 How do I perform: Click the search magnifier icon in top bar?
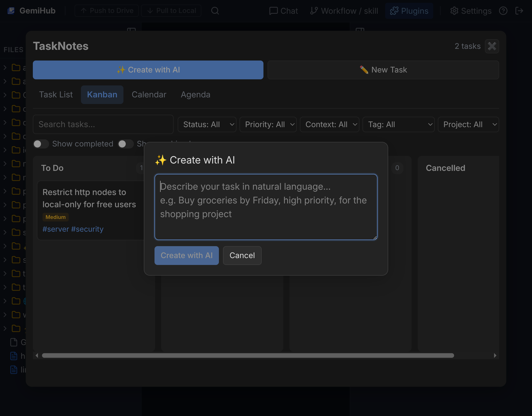[215, 11]
